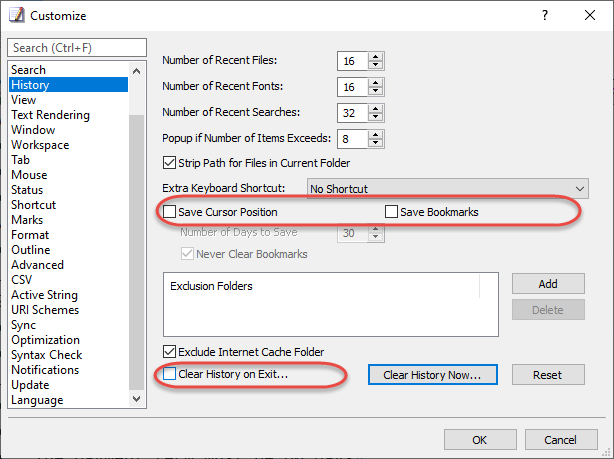Decrease Number of Recent Fonts spinner
This screenshot has height=459, width=614.
click(376, 91)
